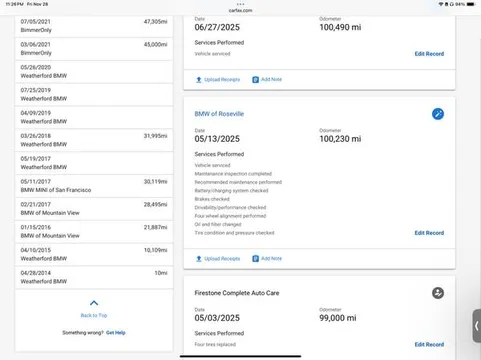Viewport: 481px width, 360px height.
Task: Click the Get Help link
Action: [116, 333]
